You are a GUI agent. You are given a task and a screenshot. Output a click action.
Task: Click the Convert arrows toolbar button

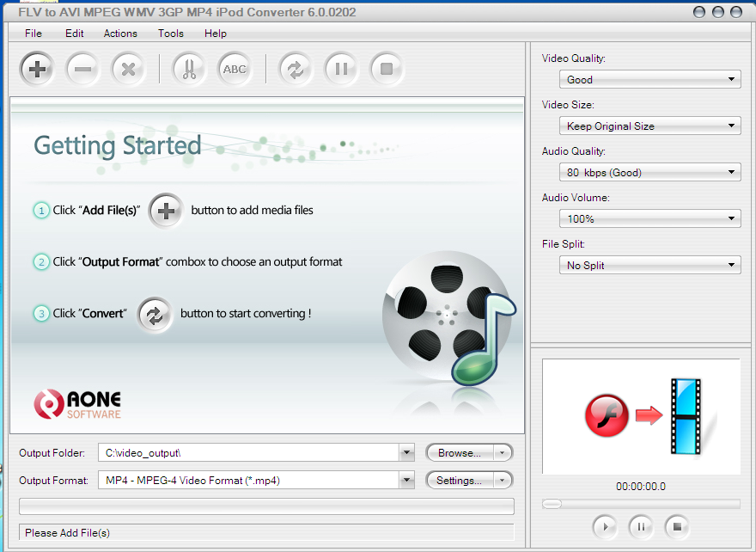pos(295,69)
